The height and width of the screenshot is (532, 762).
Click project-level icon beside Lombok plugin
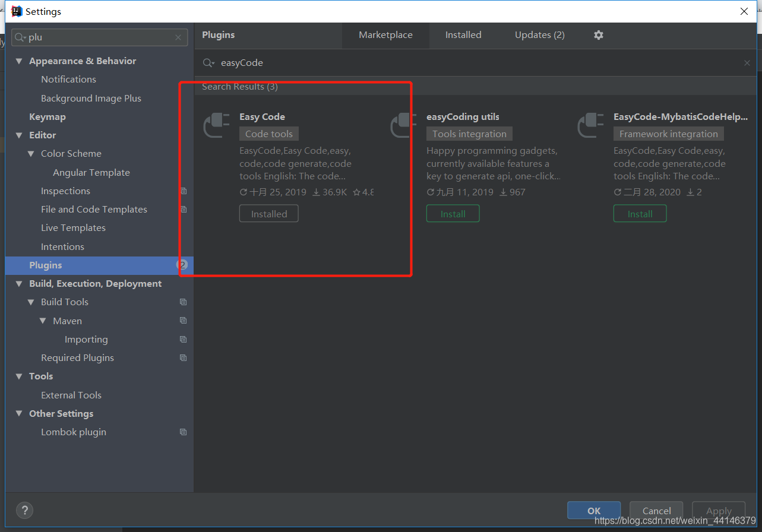184,432
